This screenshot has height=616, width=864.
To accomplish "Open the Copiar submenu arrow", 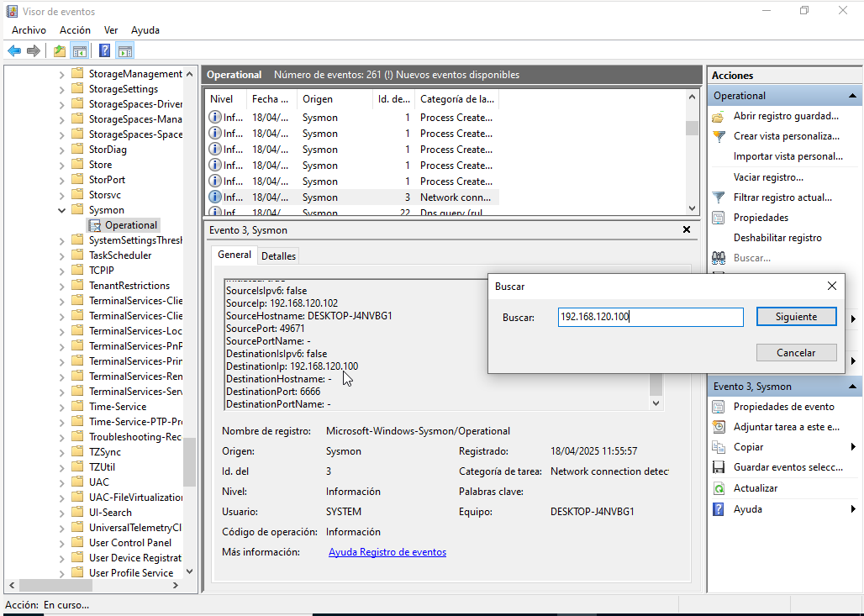I will (853, 447).
